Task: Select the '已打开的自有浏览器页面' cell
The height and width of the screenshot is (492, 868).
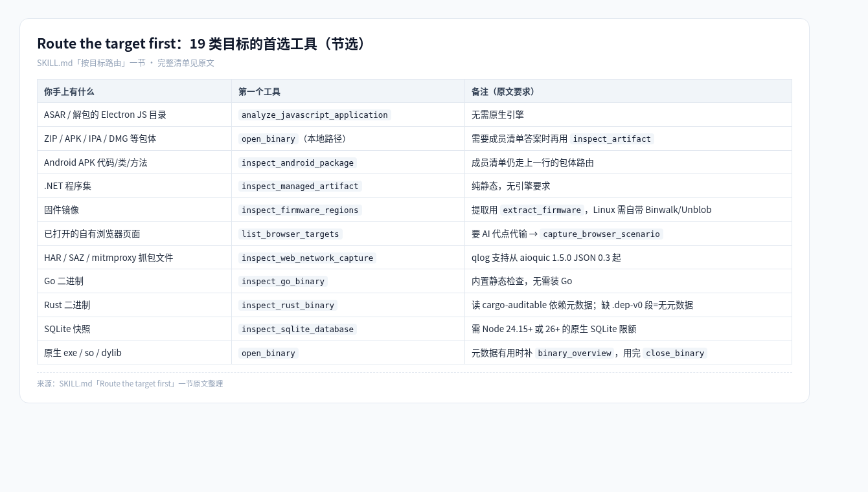Action: [135, 234]
